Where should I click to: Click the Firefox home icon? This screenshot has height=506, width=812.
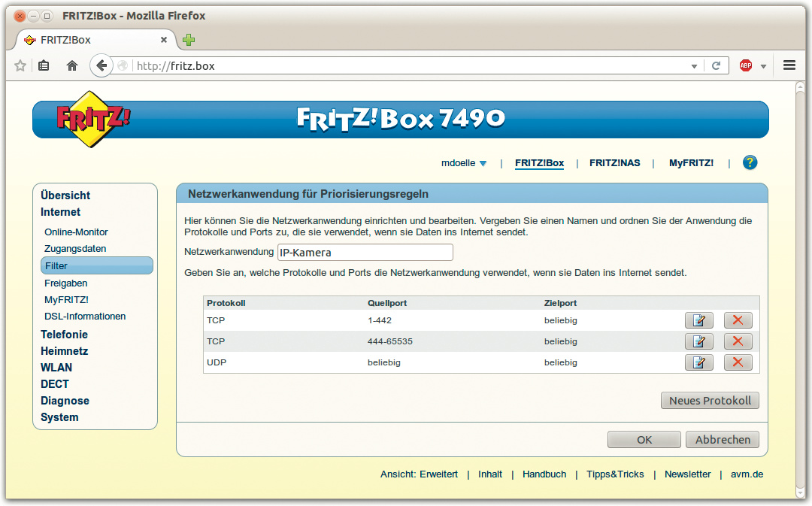pos(72,65)
